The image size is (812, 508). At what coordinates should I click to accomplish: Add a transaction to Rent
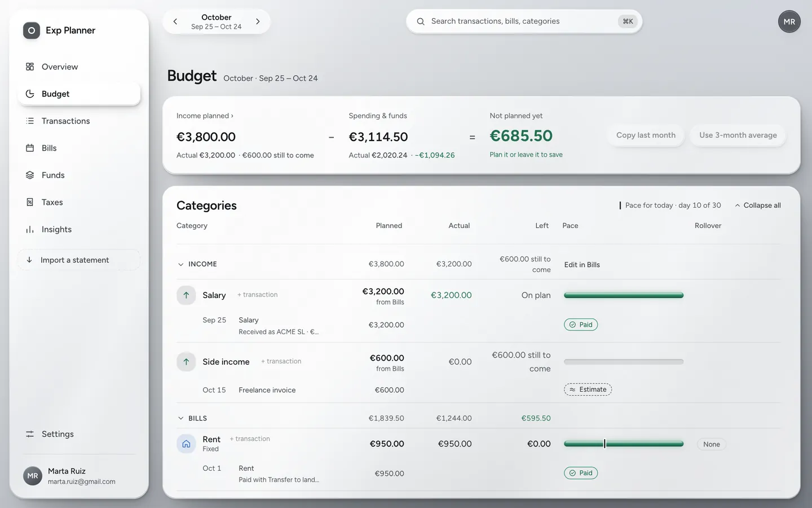249,439
